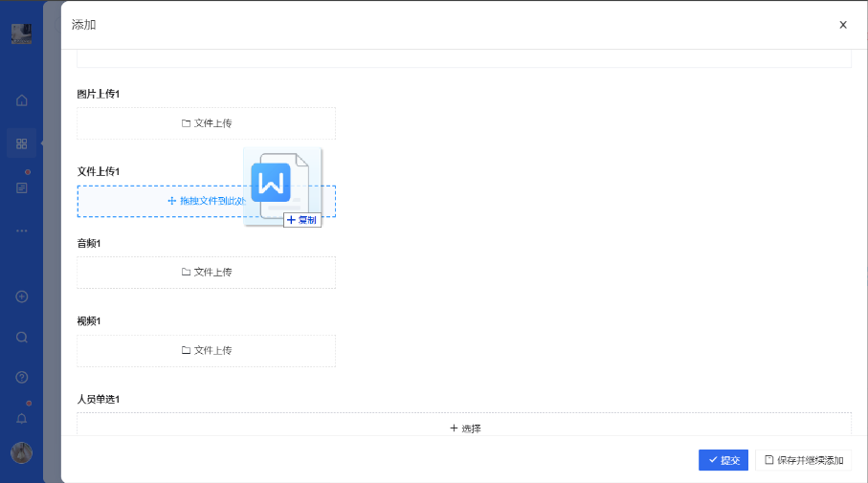
Task: Click 文件上传 under 视频1
Action: coord(206,351)
